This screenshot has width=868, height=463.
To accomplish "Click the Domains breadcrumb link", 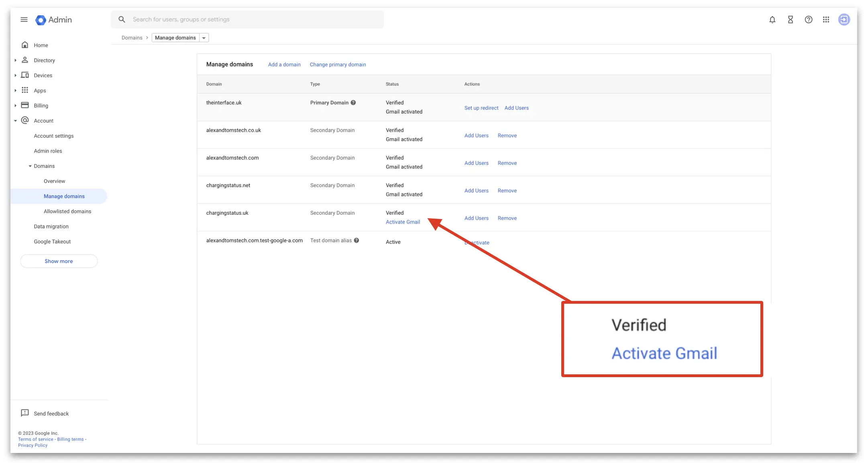I will 132,38.
